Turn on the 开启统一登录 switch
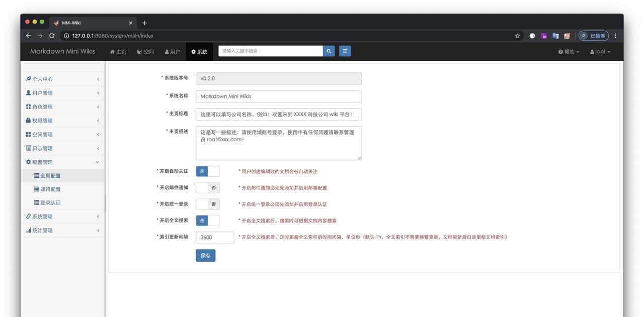The image size is (644, 317). [x=207, y=203]
